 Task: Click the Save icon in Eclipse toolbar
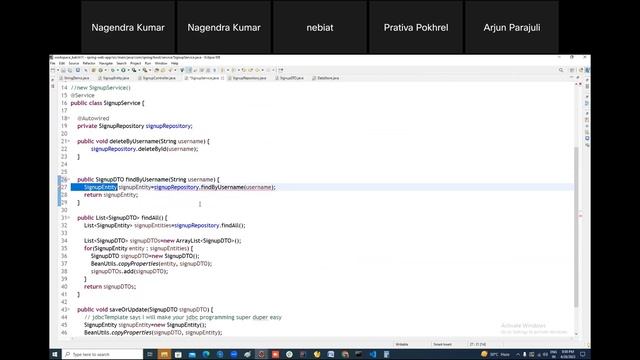(63, 70)
